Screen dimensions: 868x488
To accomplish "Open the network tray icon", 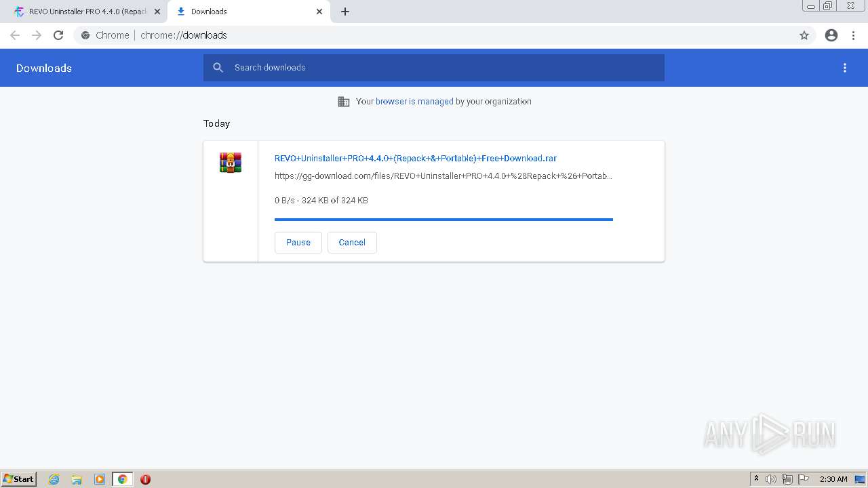I will click(x=787, y=479).
